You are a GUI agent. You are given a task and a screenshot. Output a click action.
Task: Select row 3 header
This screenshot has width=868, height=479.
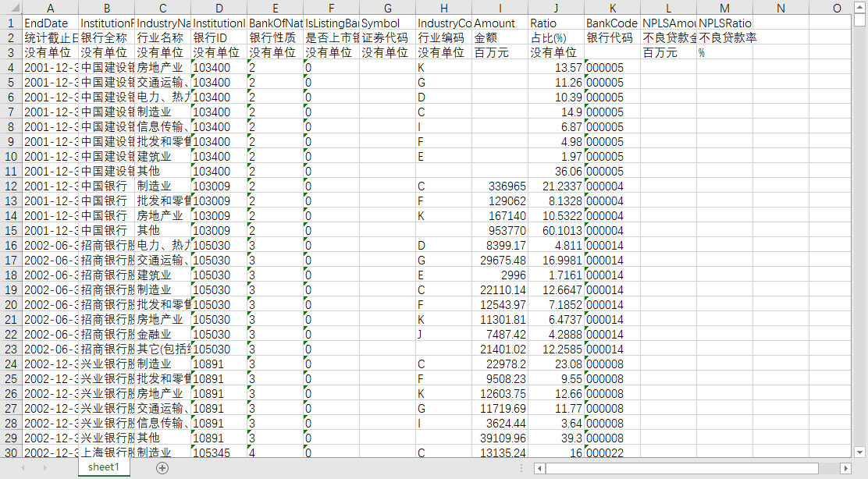(x=11, y=52)
